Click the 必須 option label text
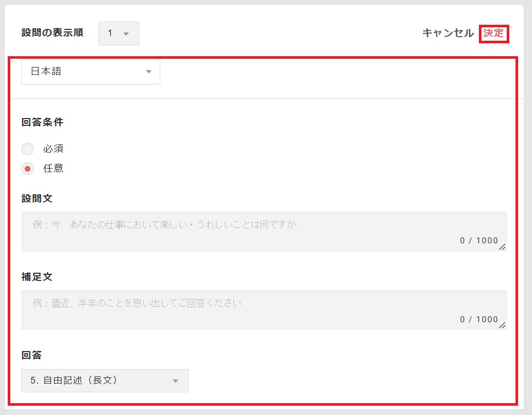Image resolution: width=532 pixels, height=415 pixels. tap(54, 149)
